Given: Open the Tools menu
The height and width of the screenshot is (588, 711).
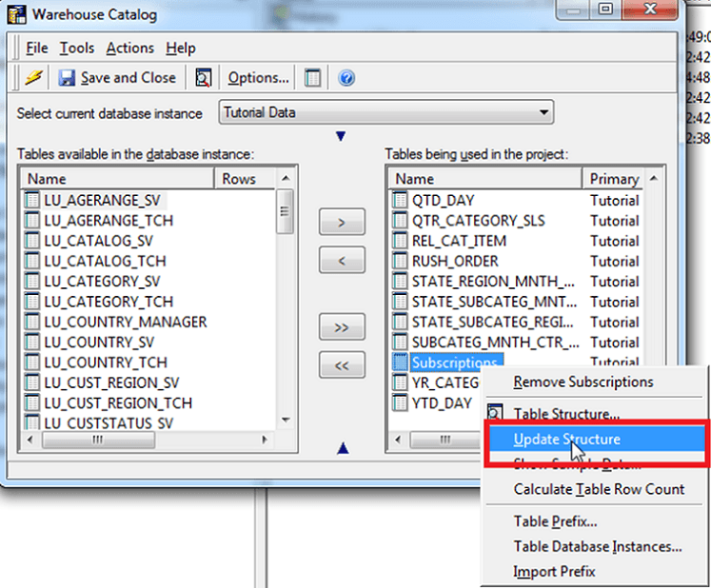Looking at the screenshot, I should pos(76,48).
